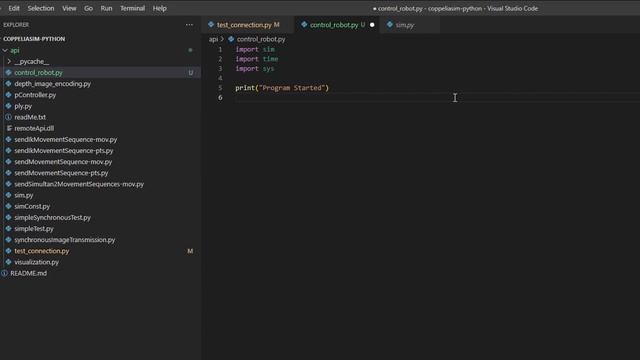Screen dimensions: 640x360
Task: Place cursor on line 2 import time
Action: 257,59
